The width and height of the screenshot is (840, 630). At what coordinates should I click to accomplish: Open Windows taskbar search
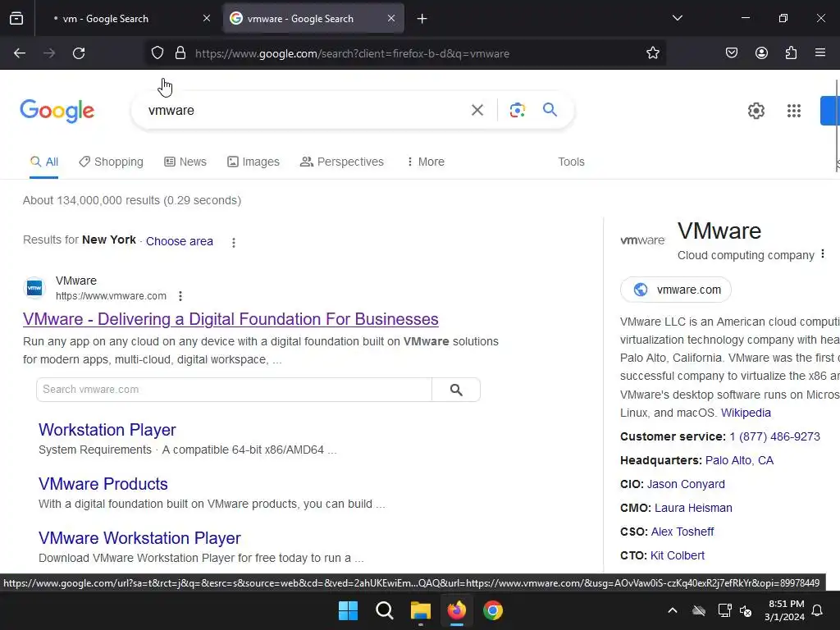pyautogui.click(x=384, y=610)
